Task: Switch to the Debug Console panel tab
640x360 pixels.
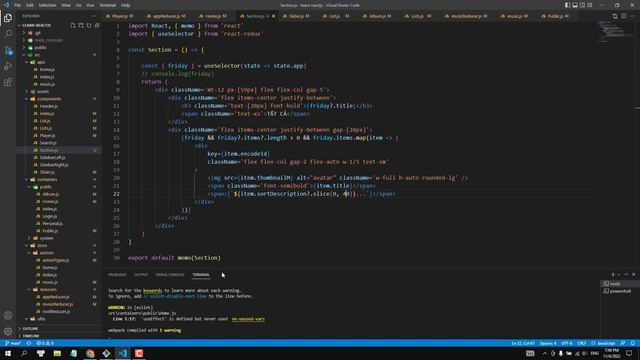Action: tap(170, 275)
